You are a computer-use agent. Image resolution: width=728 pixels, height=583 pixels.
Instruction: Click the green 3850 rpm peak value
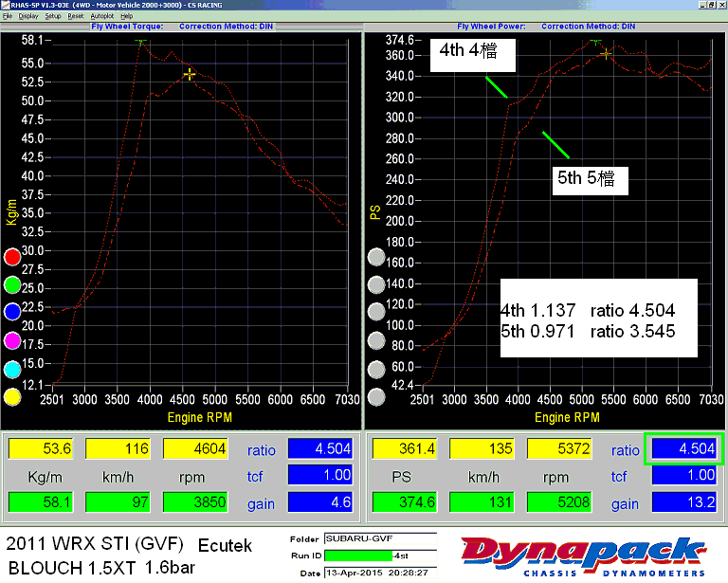tap(195, 502)
